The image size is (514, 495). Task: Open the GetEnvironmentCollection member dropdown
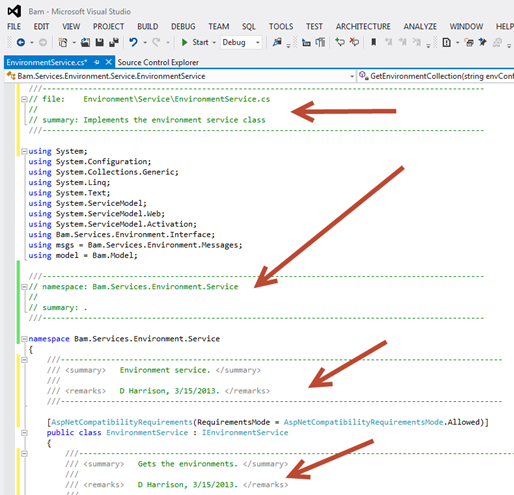[435, 76]
